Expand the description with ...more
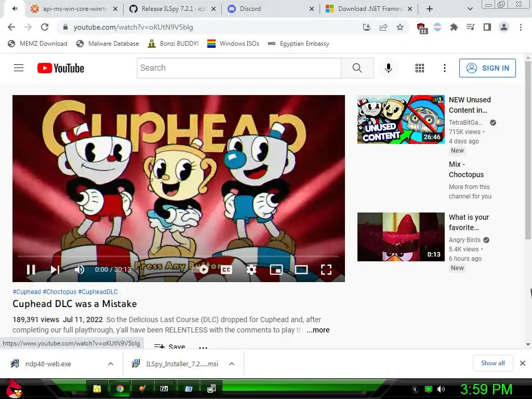Image resolution: width=532 pixels, height=399 pixels. (318, 330)
